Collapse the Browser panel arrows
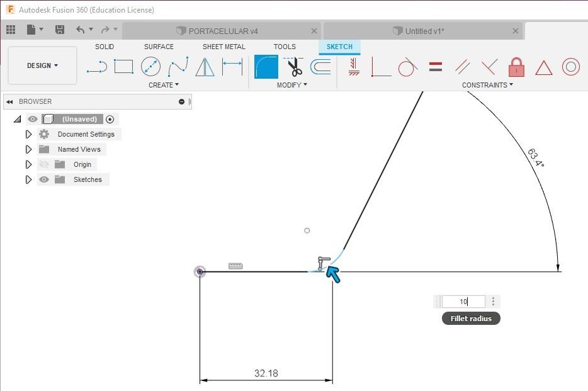588x391 pixels. tap(9, 101)
